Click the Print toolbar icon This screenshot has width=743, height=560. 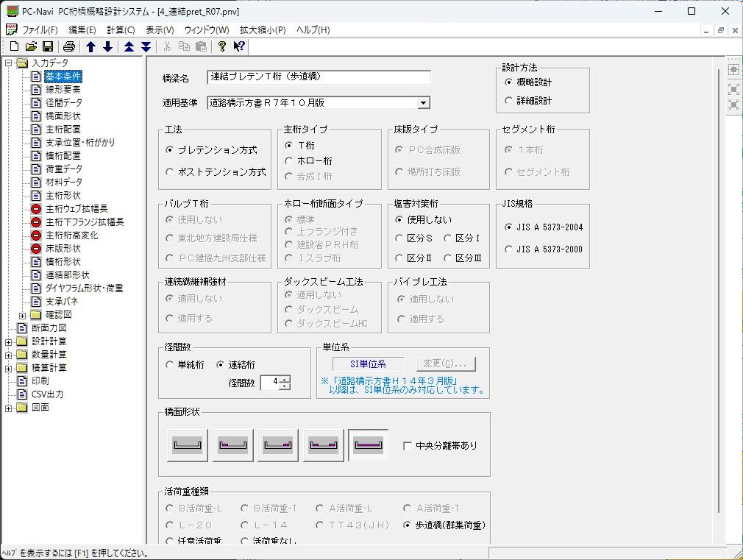coord(69,47)
